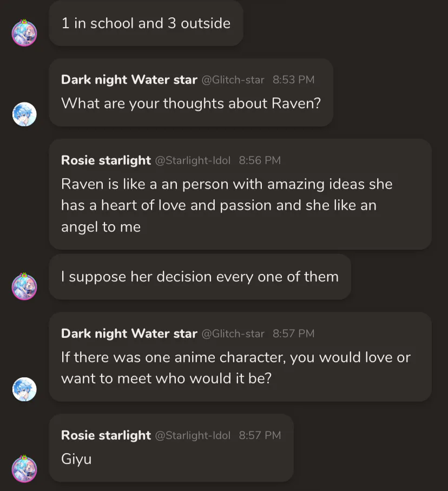
Task: Select the "I suppose her decision" message bubble
Action: tap(200, 277)
